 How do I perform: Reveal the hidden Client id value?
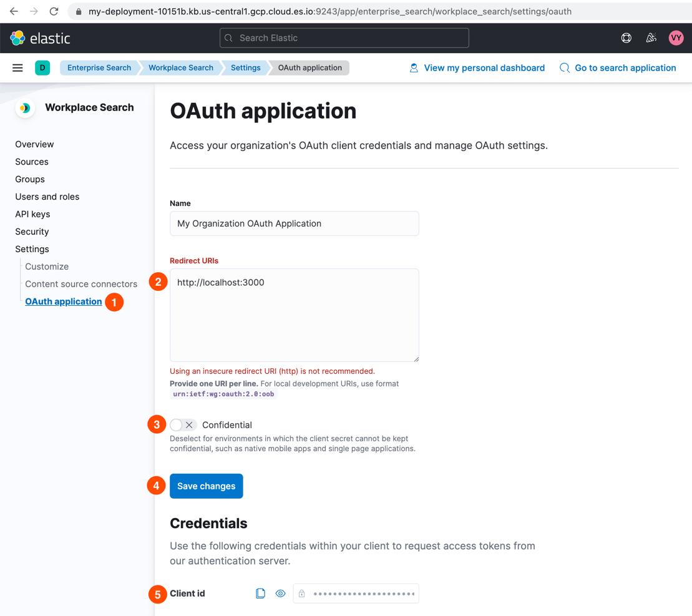(280, 593)
